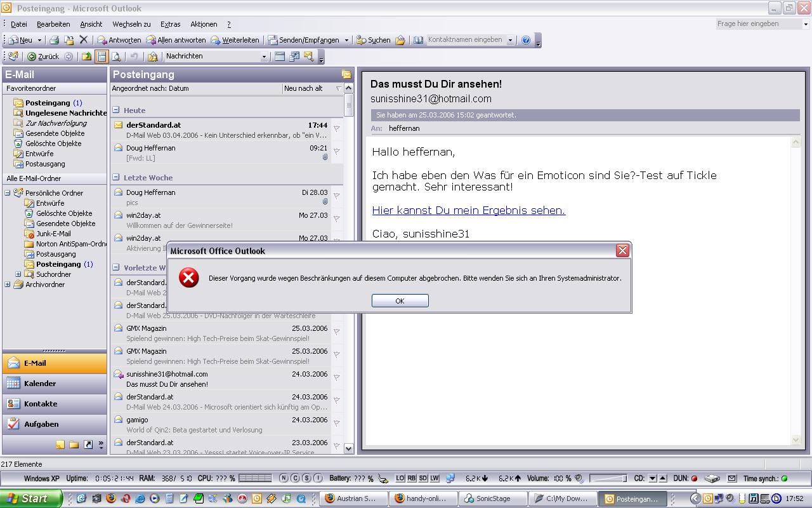Viewport: 812px width, 508px height.
Task: Open the Frage hier eingeben dropdown arrow
Action: coord(806,24)
